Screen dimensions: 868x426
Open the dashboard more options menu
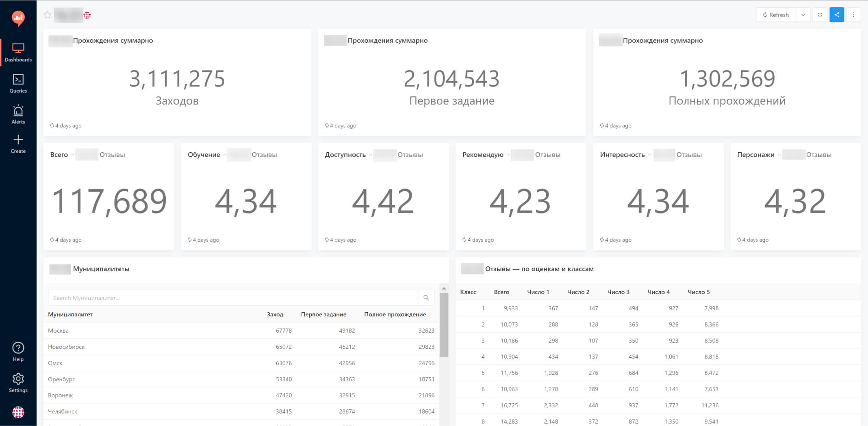[x=853, y=15]
